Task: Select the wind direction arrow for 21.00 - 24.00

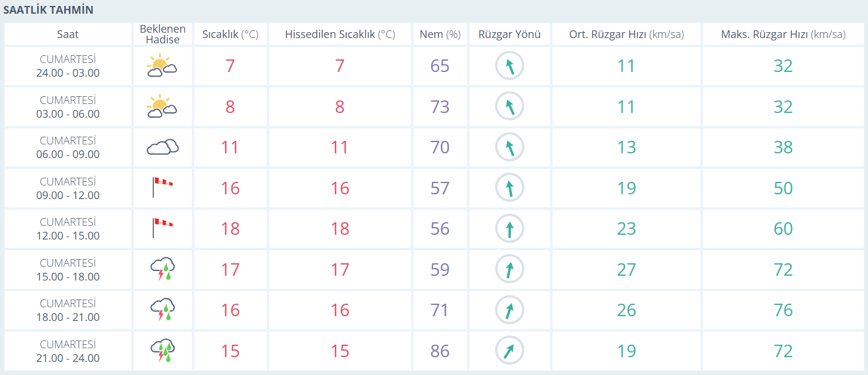Action: tap(509, 351)
